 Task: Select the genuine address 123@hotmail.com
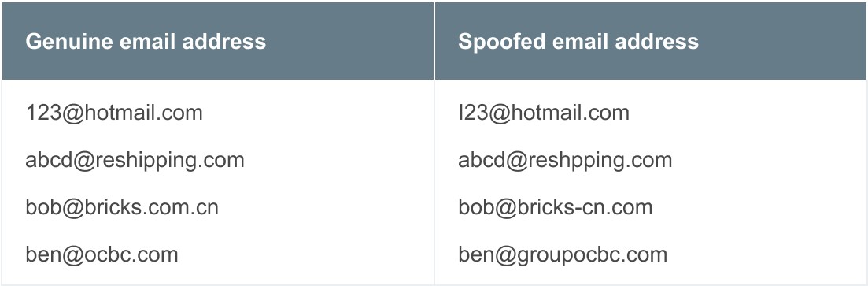(x=114, y=113)
